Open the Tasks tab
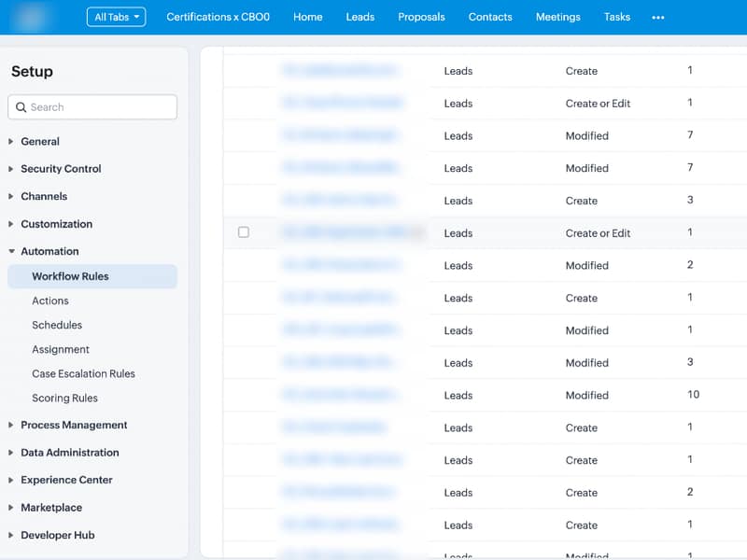This screenshot has width=747, height=560. pyautogui.click(x=617, y=17)
